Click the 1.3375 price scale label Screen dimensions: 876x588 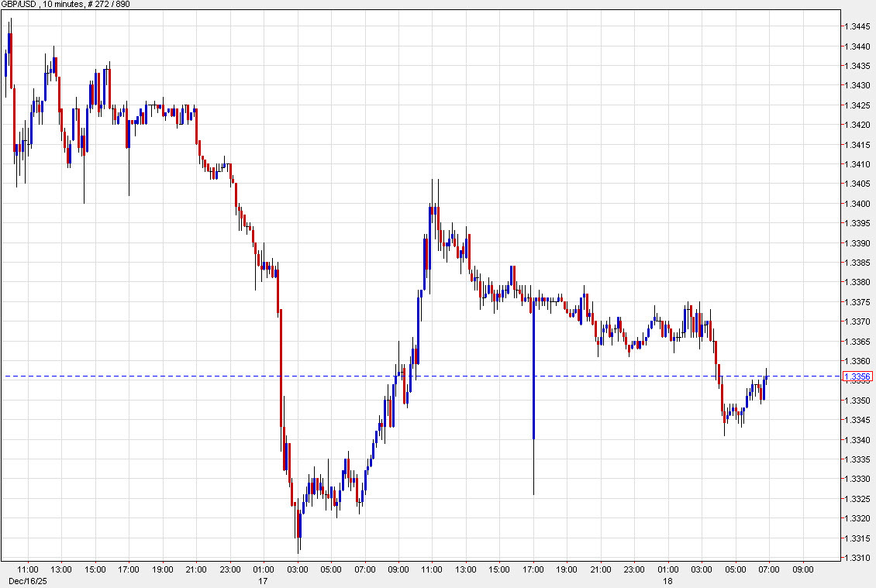point(857,302)
